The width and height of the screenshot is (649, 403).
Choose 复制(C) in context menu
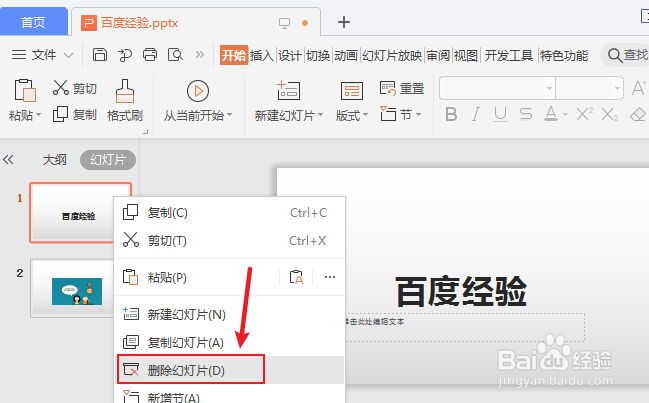pos(229,213)
